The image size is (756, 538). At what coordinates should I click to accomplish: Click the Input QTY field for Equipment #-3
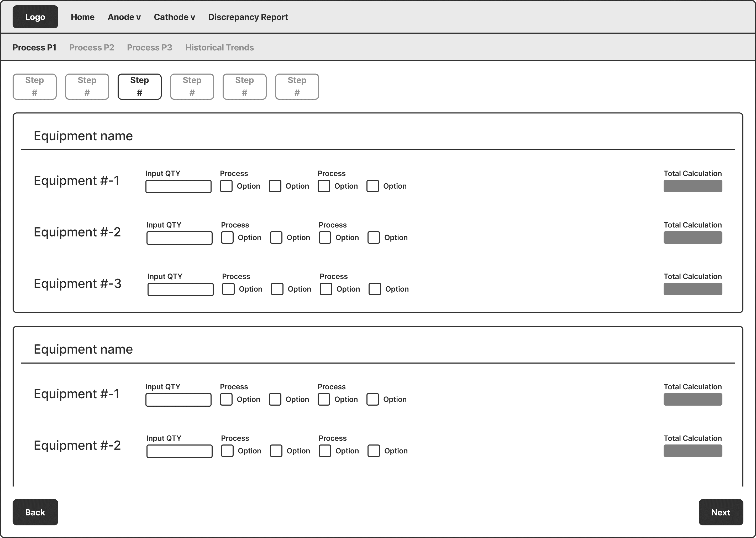[180, 289]
